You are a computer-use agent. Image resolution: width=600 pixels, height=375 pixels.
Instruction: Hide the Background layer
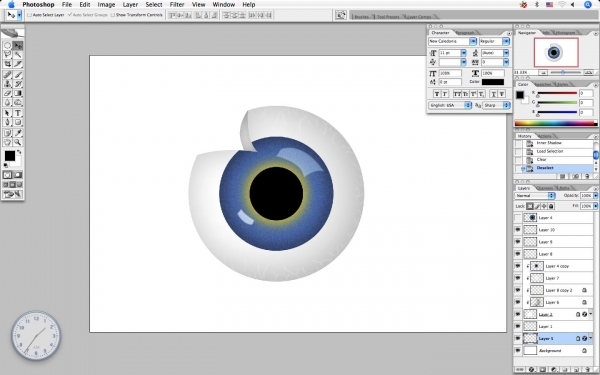point(517,351)
